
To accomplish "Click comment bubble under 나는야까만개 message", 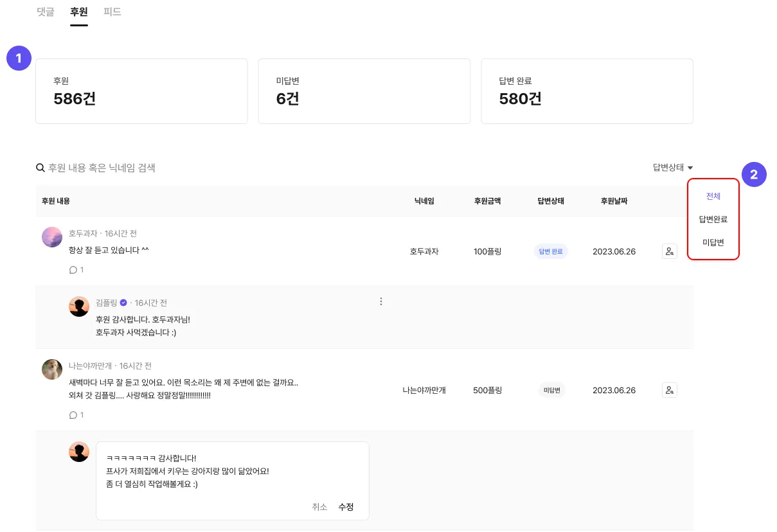I will 73,415.
